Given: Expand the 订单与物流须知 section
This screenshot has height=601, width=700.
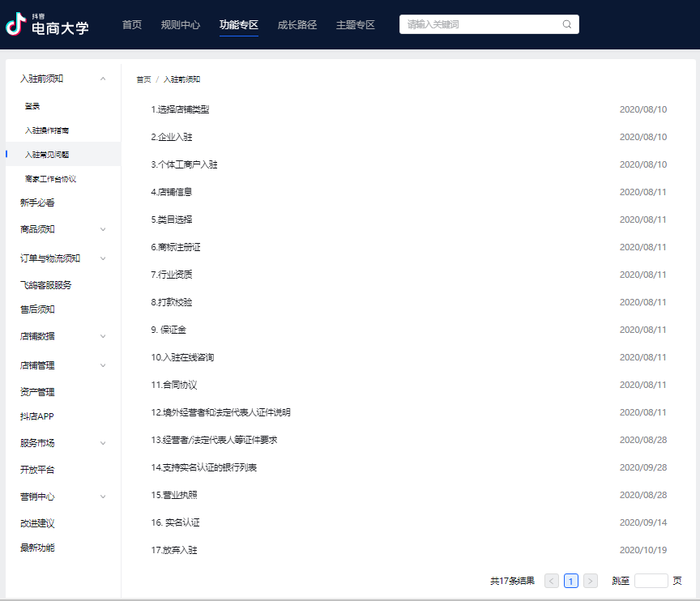Looking at the screenshot, I should click(x=103, y=258).
